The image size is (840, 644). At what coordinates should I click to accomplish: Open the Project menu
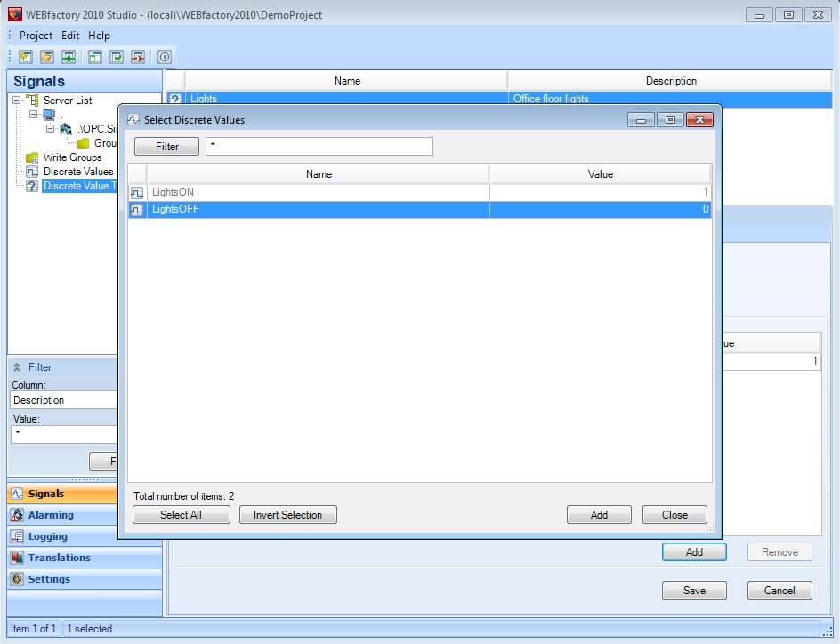[x=36, y=36]
